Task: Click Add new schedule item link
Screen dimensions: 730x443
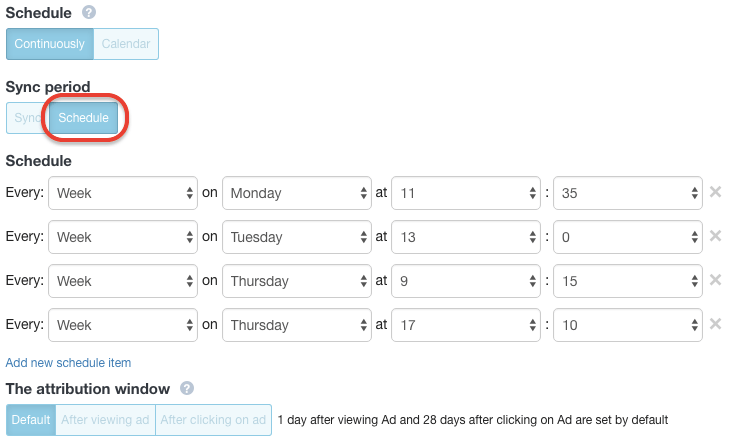Action: (x=68, y=362)
